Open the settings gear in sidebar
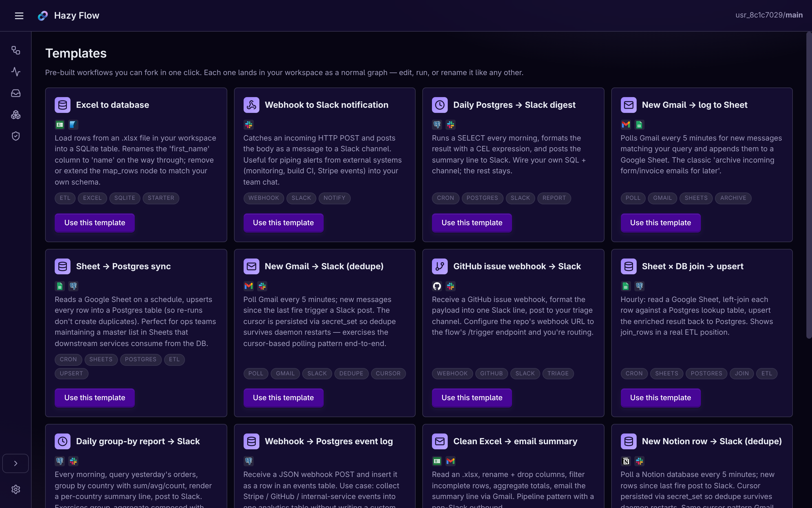This screenshot has height=508, width=812. (x=16, y=489)
